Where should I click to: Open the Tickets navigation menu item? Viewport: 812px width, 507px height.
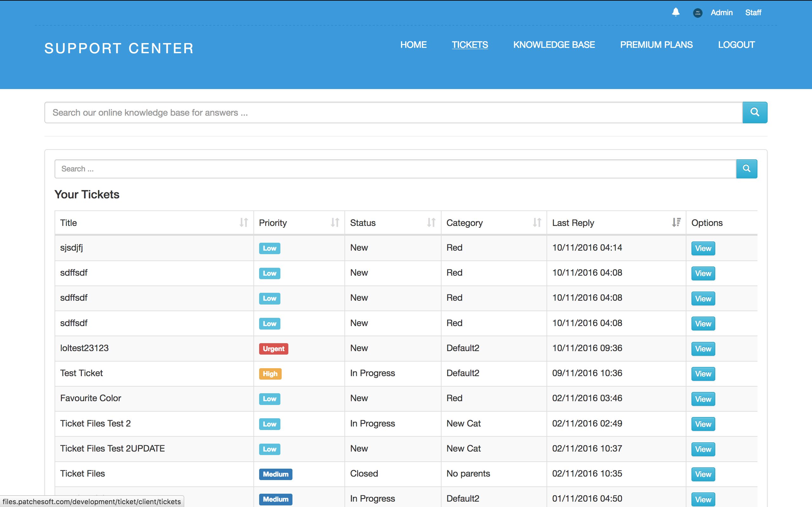tap(469, 45)
